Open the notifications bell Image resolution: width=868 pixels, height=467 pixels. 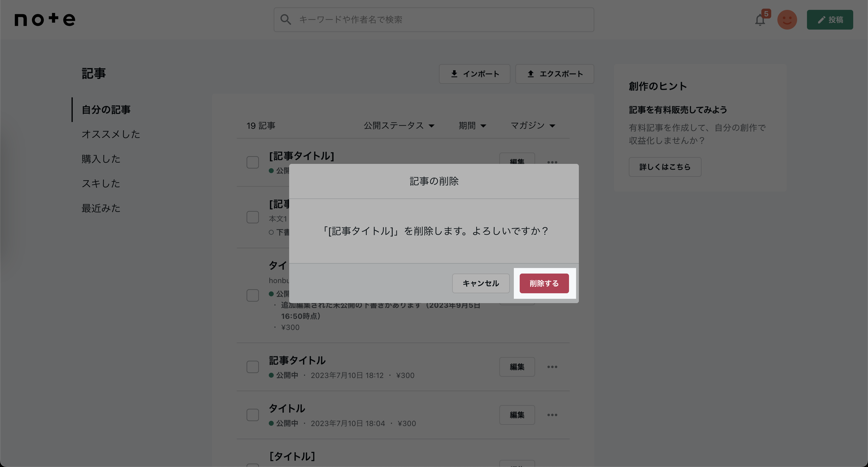[x=760, y=20]
